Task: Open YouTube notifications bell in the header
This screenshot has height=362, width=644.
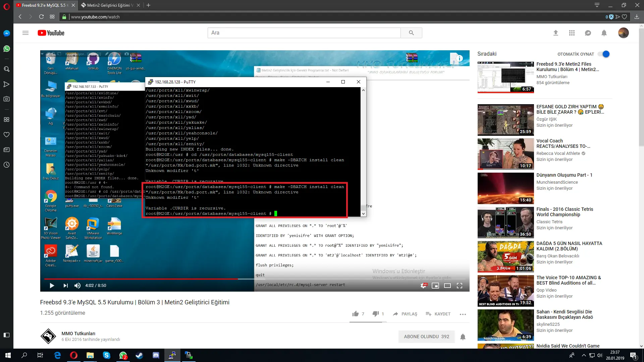Action: pos(604,33)
